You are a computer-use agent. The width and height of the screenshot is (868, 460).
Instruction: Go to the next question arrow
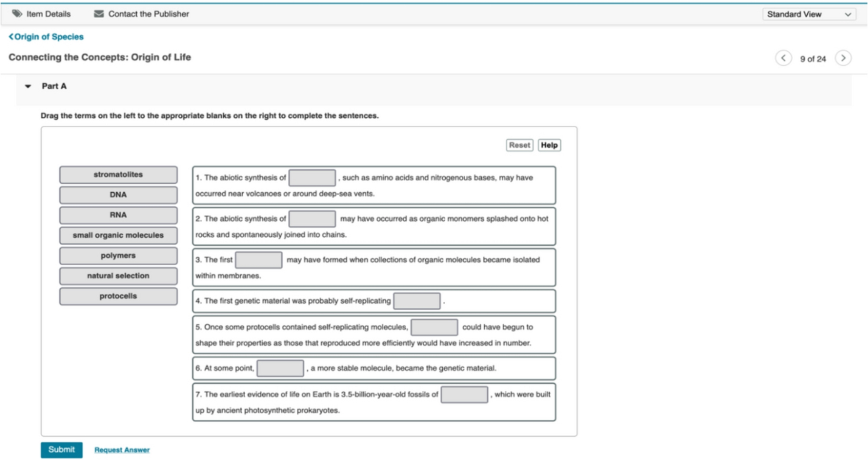pyautogui.click(x=843, y=58)
